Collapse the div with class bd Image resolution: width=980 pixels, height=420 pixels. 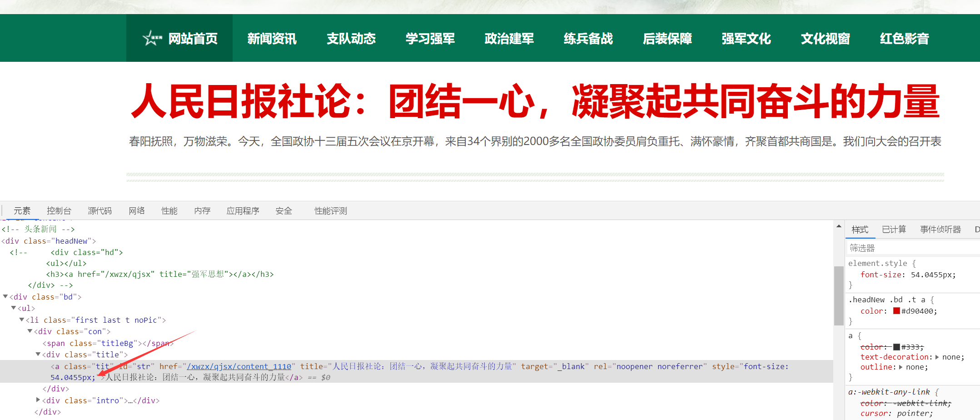[5, 297]
